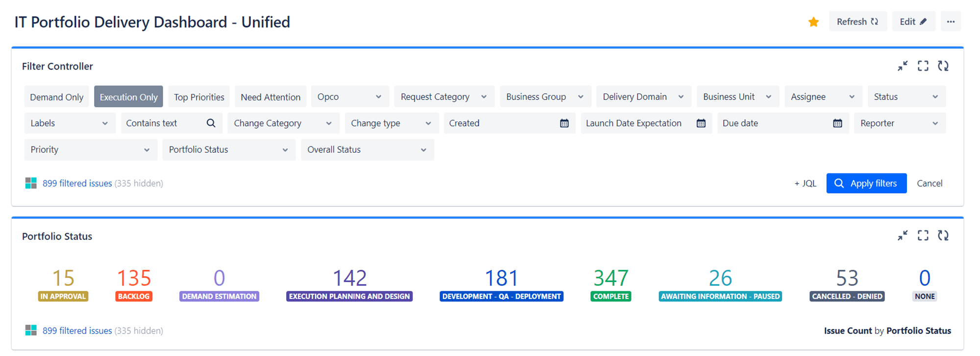The width and height of the screenshot is (980, 356).
Task: Open the more options ellipsis menu
Action: coord(951,22)
